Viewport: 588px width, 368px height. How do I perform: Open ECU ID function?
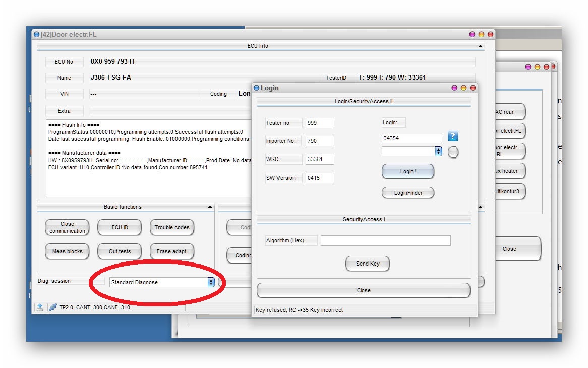pos(120,227)
